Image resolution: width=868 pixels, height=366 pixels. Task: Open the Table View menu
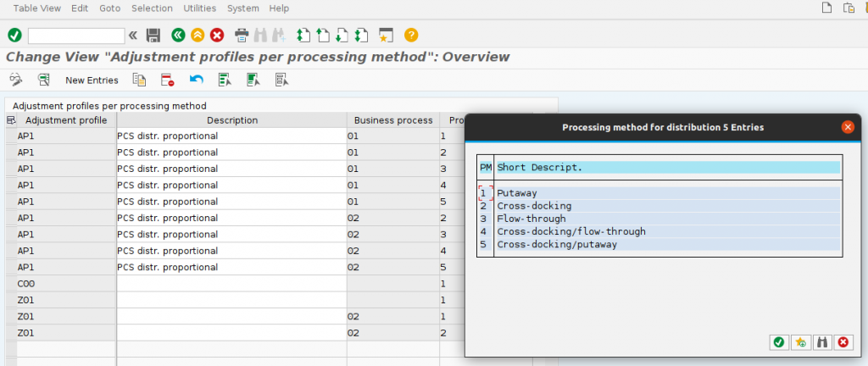click(37, 8)
